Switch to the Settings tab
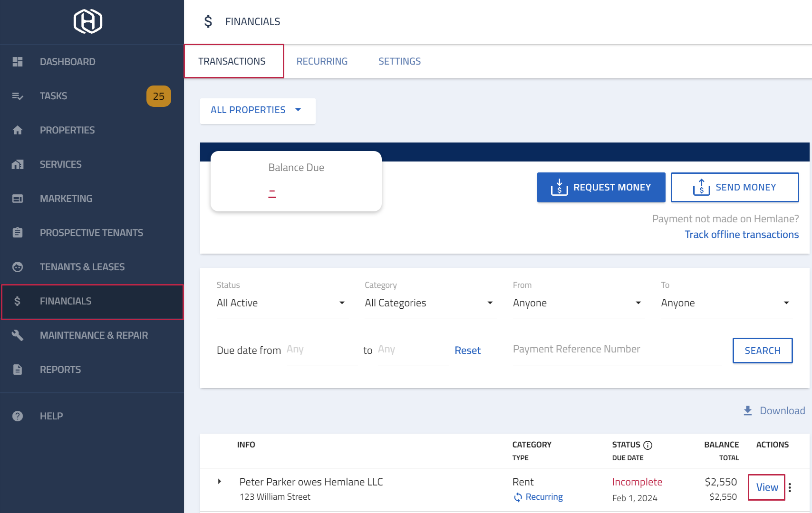 [399, 61]
